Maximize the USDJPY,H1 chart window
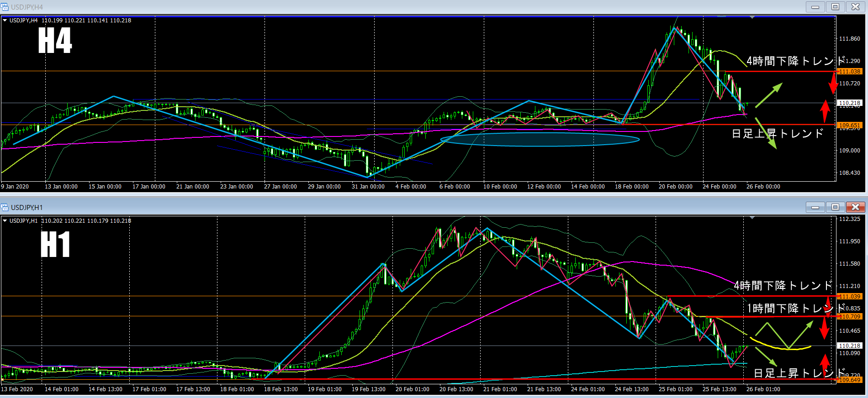Image resolution: width=868 pixels, height=398 pixels. tap(835, 207)
